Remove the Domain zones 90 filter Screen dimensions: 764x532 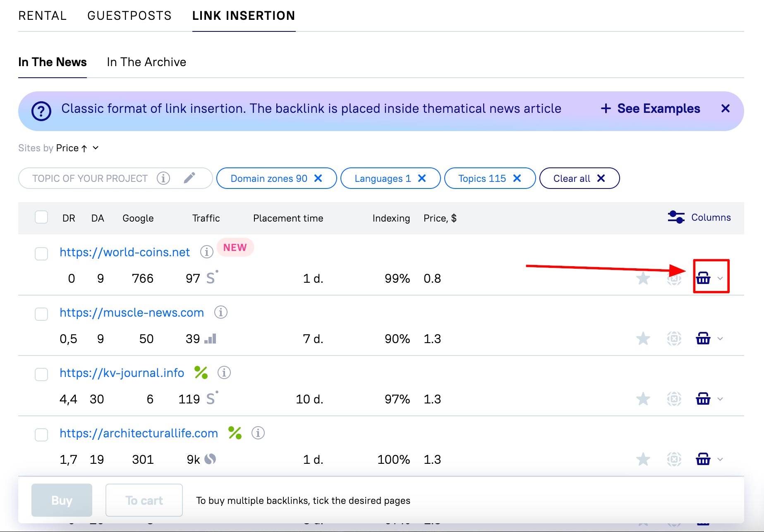[x=318, y=178]
